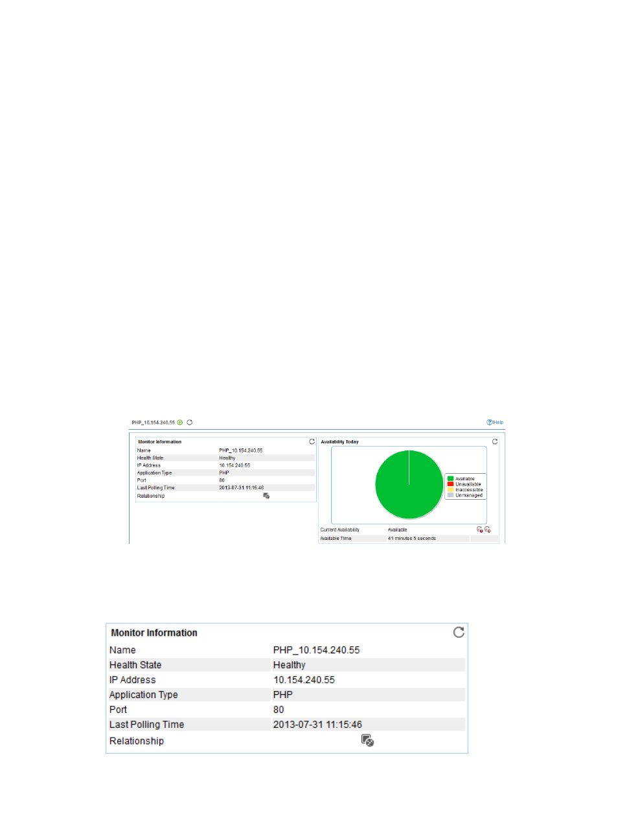Click the Last Polling Time label in the enlarged panel
The image size is (618, 840).
146,725
